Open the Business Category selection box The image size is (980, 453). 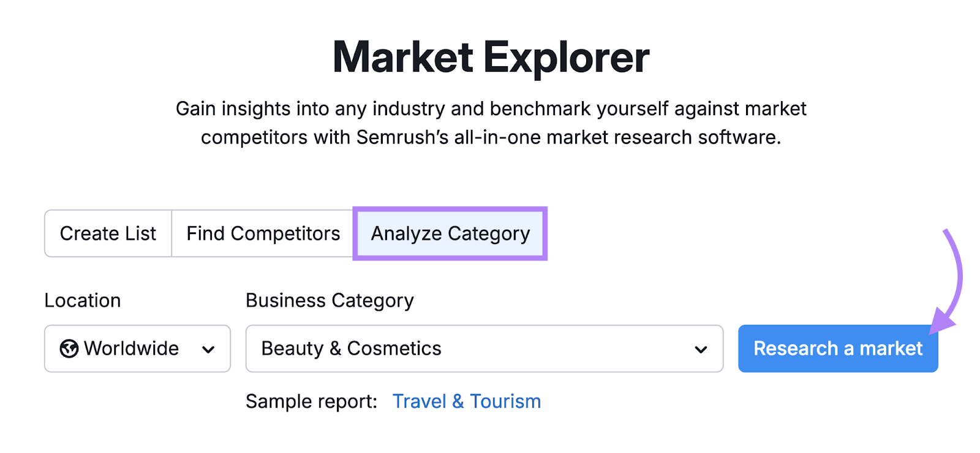[484, 349]
